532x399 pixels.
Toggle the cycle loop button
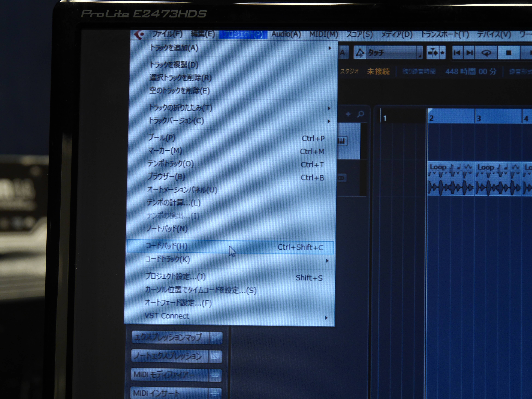[486, 53]
